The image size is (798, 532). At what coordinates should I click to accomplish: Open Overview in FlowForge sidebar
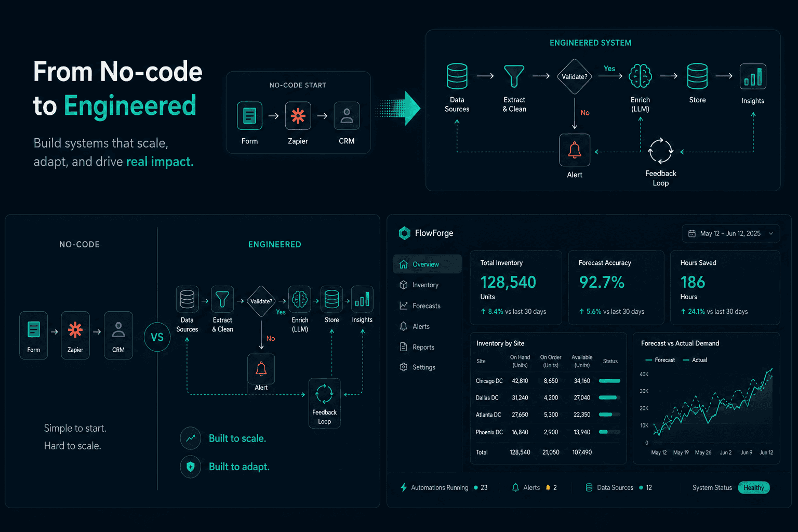click(x=428, y=264)
